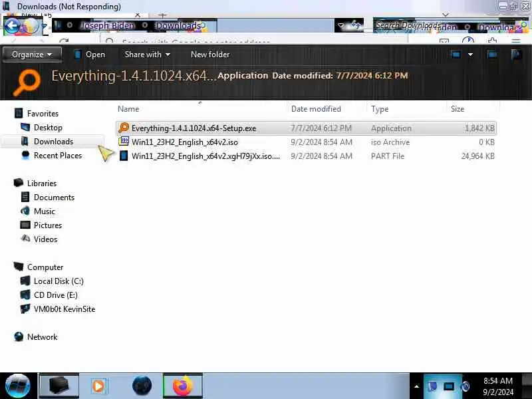Screen dimensions: 532x399
Task: Click the Videos library icon
Action: (25, 238)
